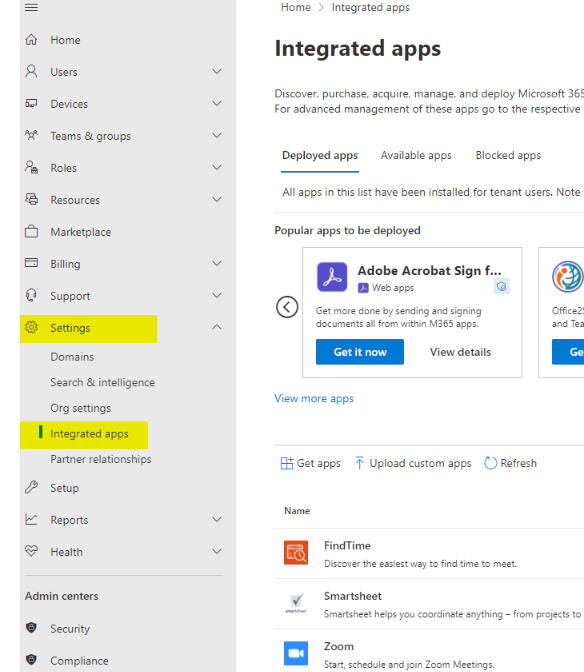The height and width of the screenshot is (672, 584).
Task: Open the Zoom app row
Action: click(429, 652)
